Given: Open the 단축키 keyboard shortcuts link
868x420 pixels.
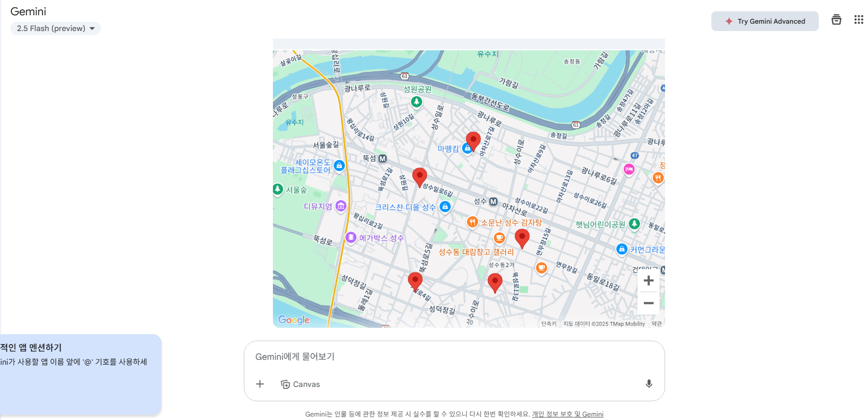Looking at the screenshot, I should 549,324.
